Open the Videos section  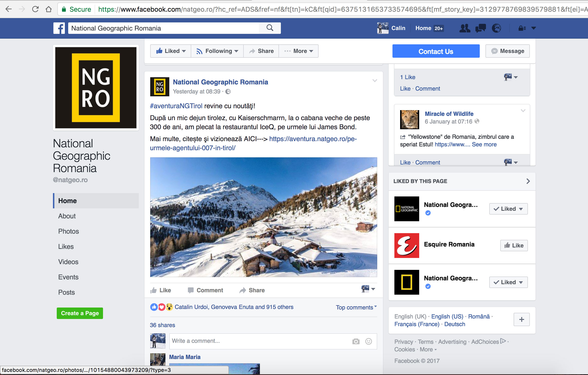click(x=68, y=262)
